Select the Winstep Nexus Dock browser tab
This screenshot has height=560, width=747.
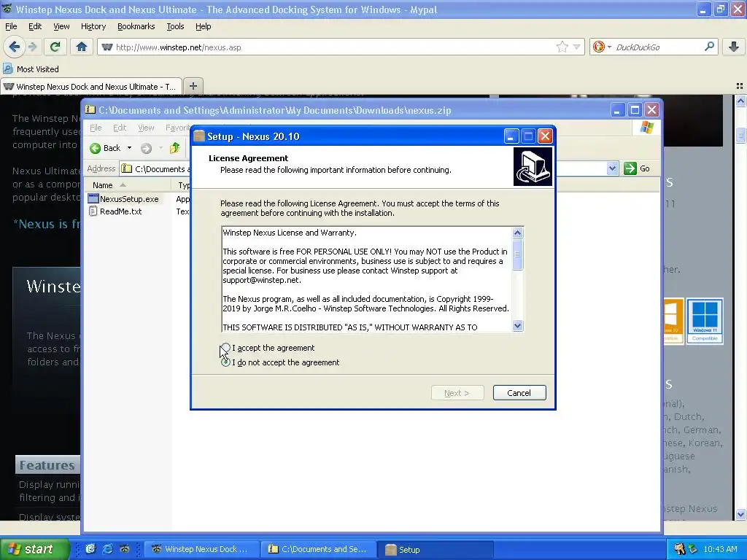(91, 87)
